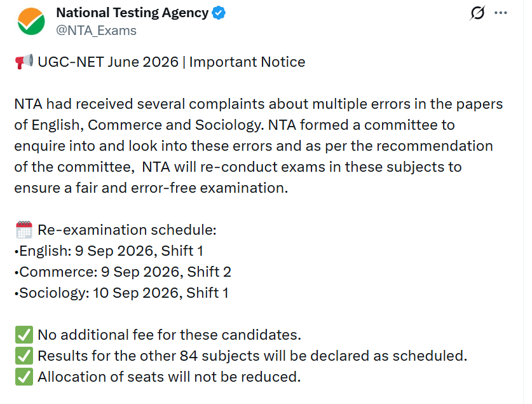Select the Commerce 9 Sep 2026 Shift 2 line
Viewport: 532px width, 404px height.
pyautogui.click(x=123, y=272)
